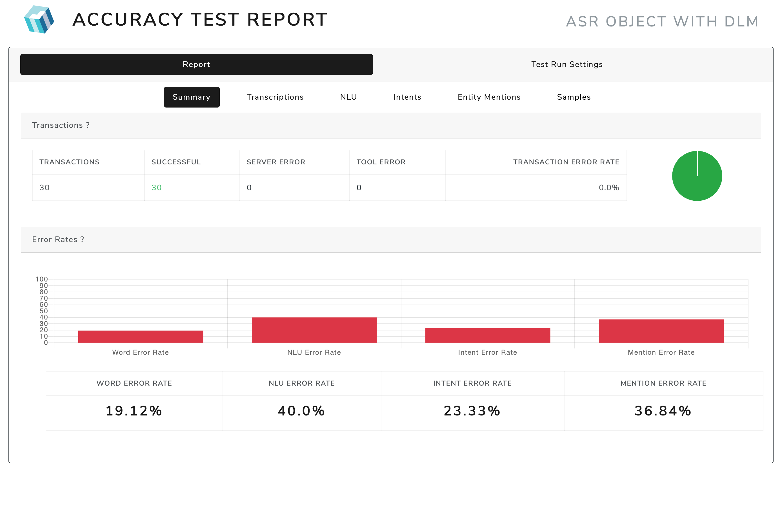Click the Word Error Rate bar

click(141, 337)
